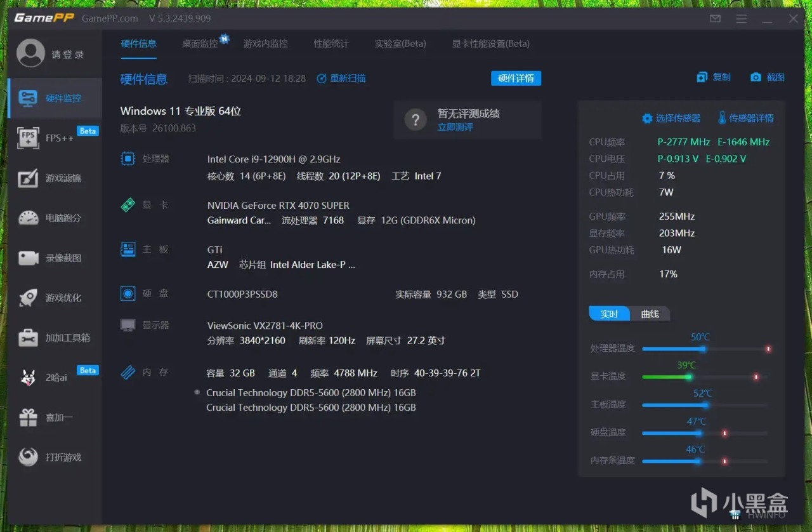
Task: Click the GamePP.com title text
Action: [110, 18]
